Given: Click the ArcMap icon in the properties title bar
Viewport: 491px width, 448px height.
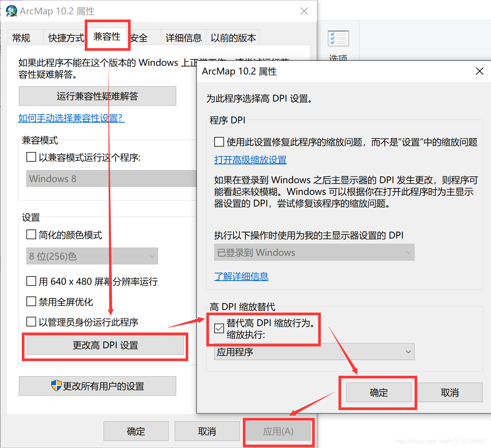Looking at the screenshot, I should click(x=11, y=11).
